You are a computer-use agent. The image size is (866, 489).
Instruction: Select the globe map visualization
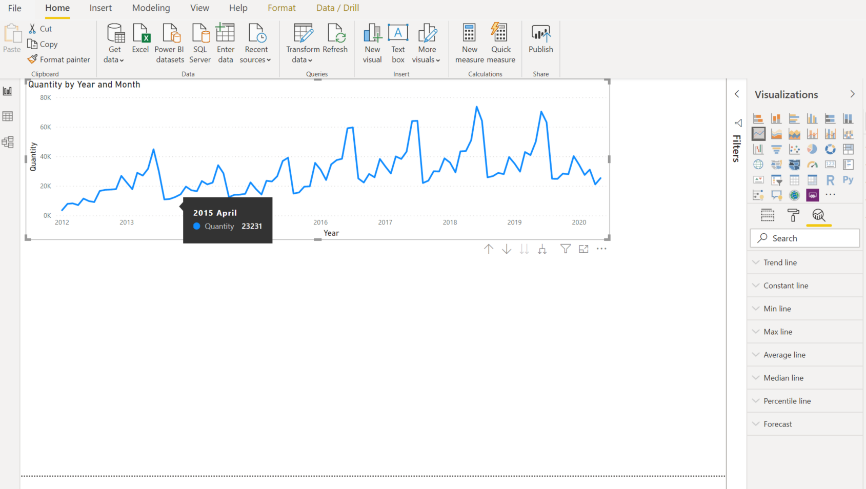(x=758, y=165)
